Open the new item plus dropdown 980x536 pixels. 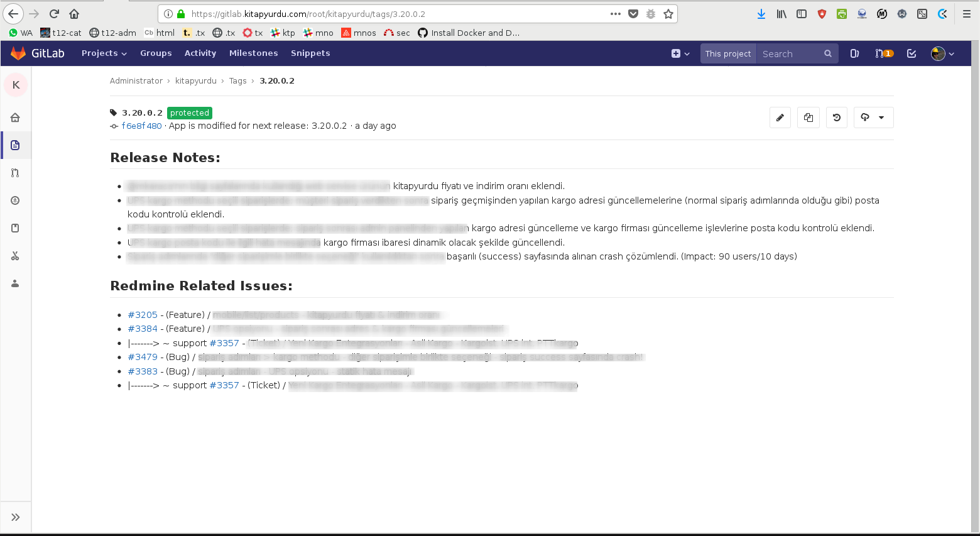(x=680, y=53)
